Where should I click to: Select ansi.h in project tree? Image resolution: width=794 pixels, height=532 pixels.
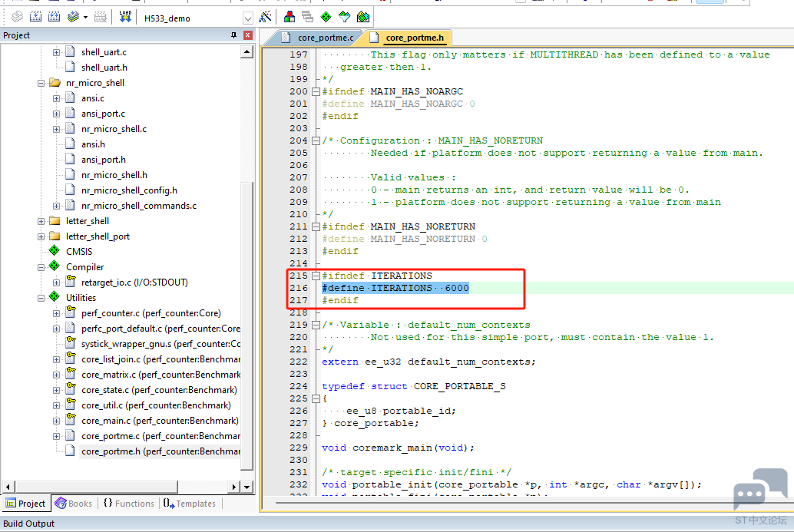coord(93,144)
